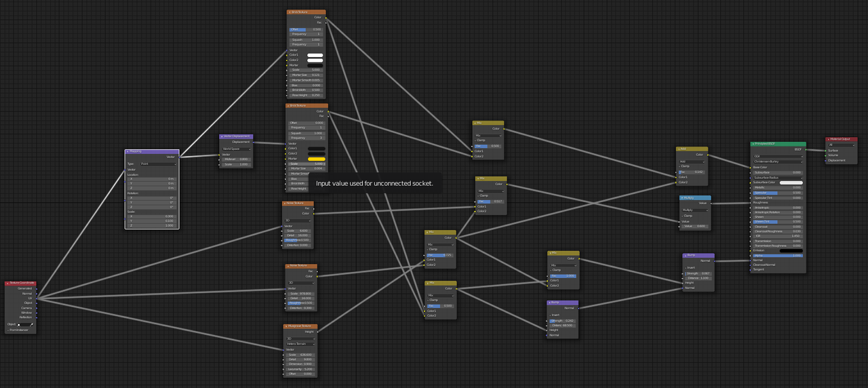Click the Value output socket on Multiply node
The image size is (868, 388).
coord(711,203)
